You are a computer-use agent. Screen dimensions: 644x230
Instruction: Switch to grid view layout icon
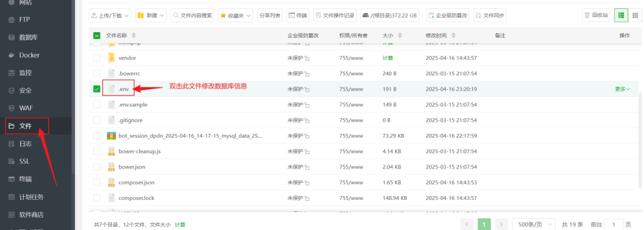635,15
